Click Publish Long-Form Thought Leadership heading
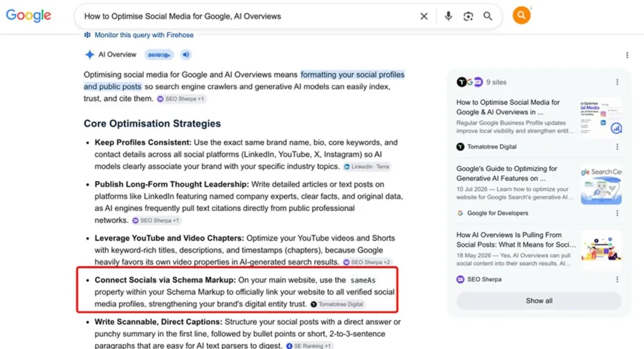The image size is (644, 349). (172, 184)
